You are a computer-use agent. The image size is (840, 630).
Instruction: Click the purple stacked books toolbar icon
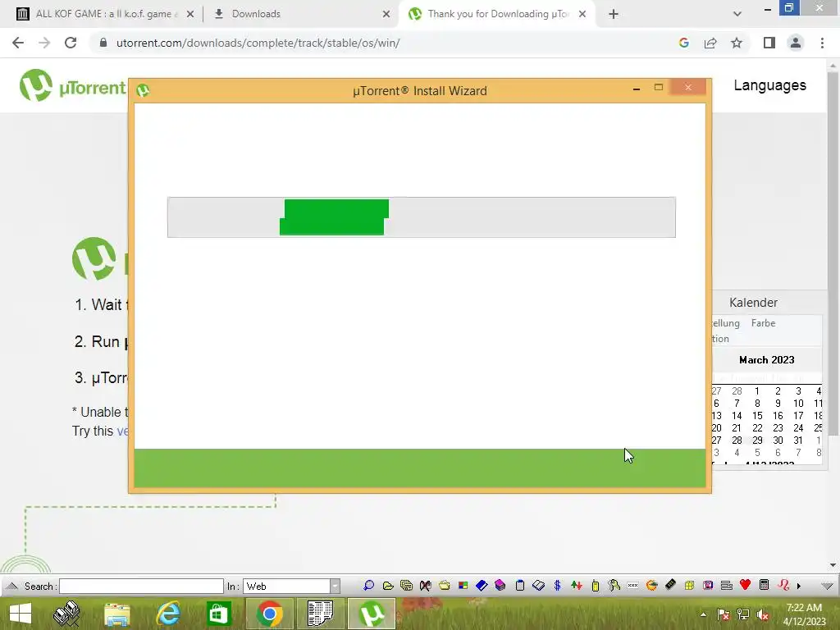point(500,586)
